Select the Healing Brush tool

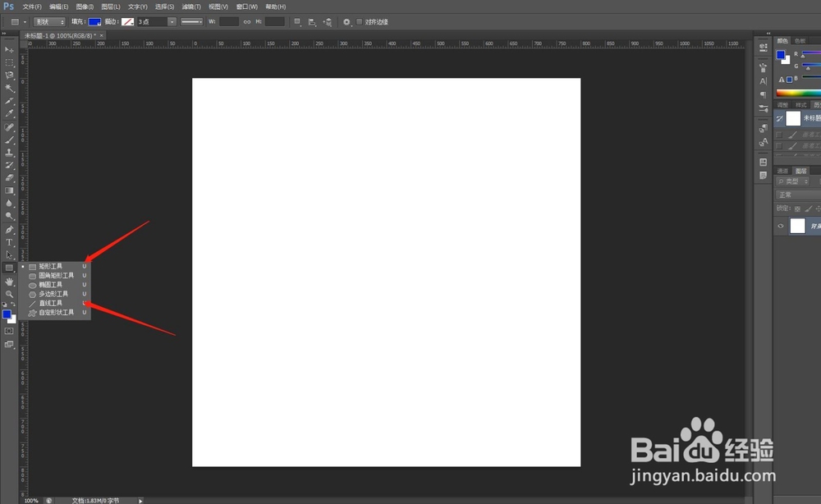point(9,127)
